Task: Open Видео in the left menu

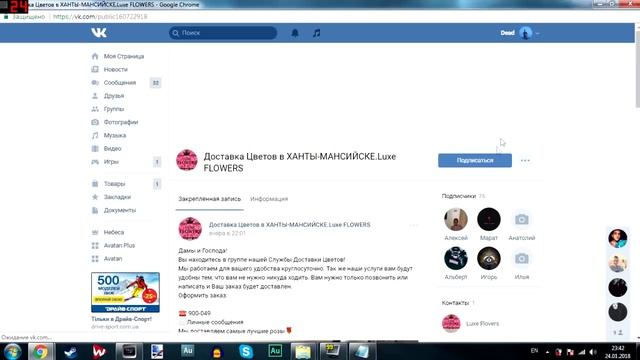Action: click(112, 149)
